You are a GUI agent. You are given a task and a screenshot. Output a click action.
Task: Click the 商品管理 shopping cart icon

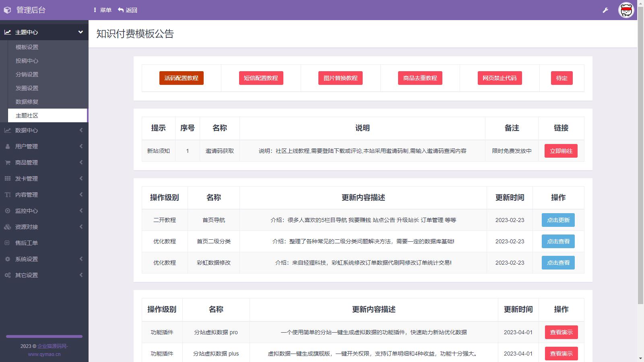click(x=7, y=162)
